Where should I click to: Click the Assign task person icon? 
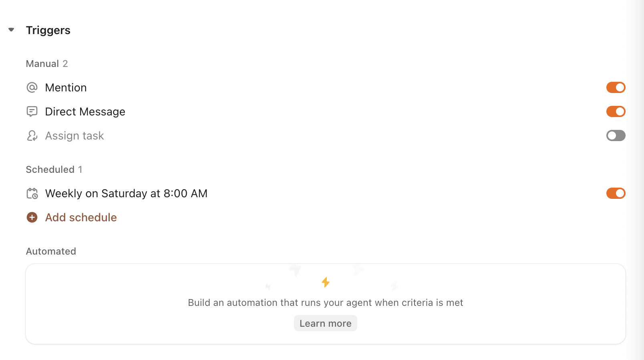pos(32,136)
